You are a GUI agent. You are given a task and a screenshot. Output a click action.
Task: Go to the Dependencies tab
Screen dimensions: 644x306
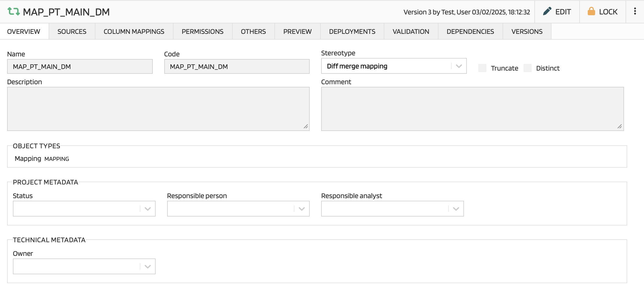[x=470, y=31]
